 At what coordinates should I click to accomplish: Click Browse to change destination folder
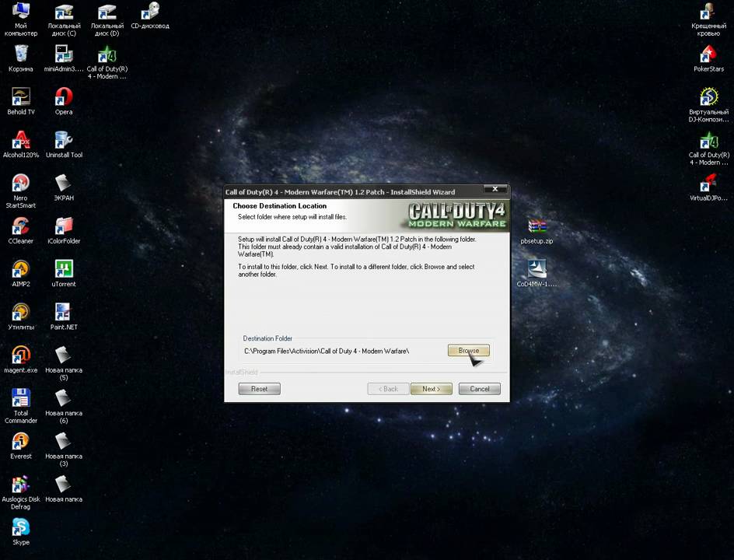coord(469,350)
